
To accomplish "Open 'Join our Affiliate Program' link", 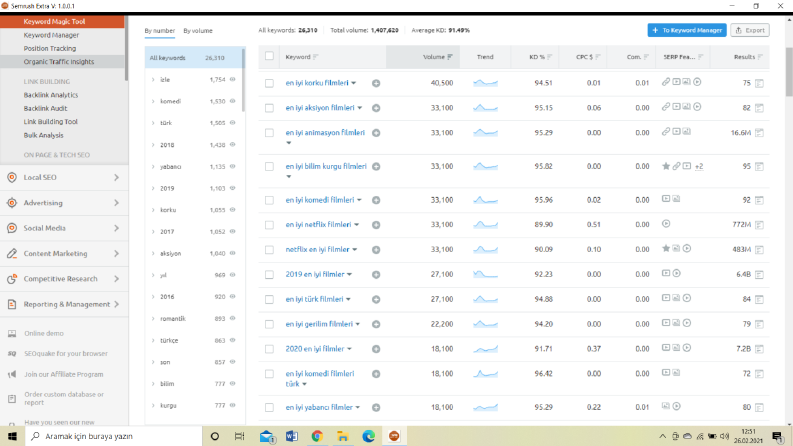I will click(64, 374).
